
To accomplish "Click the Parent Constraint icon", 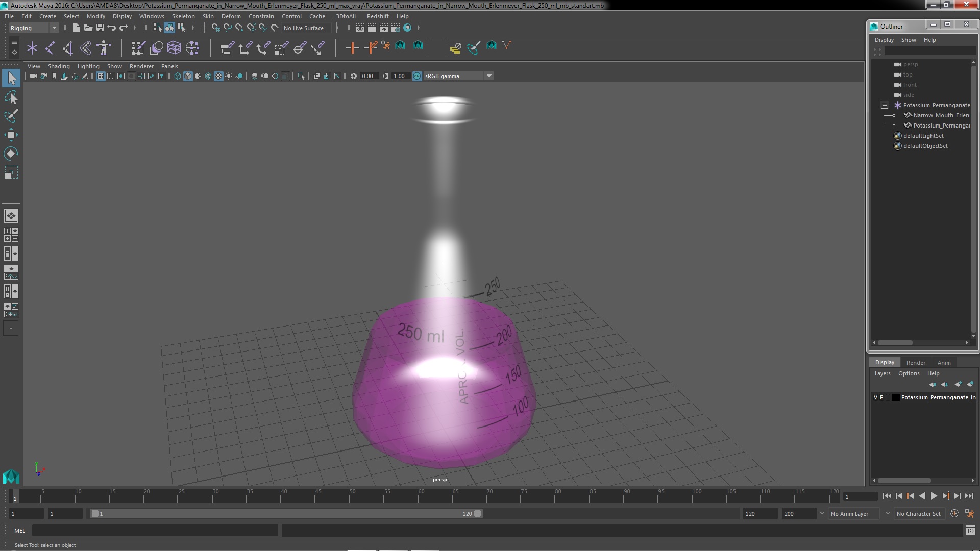I will pyautogui.click(x=227, y=48).
